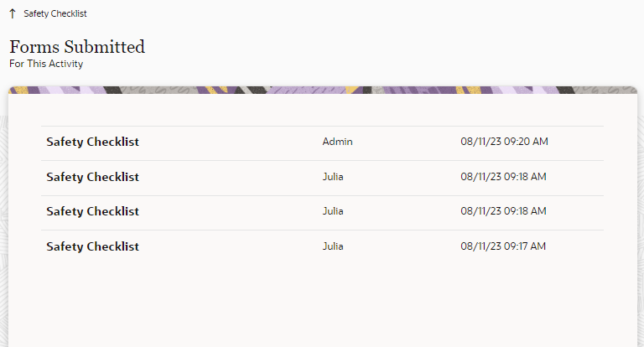Click Julia's name in the upper 09:18 row
This screenshot has height=347, width=644.
pos(333,177)
